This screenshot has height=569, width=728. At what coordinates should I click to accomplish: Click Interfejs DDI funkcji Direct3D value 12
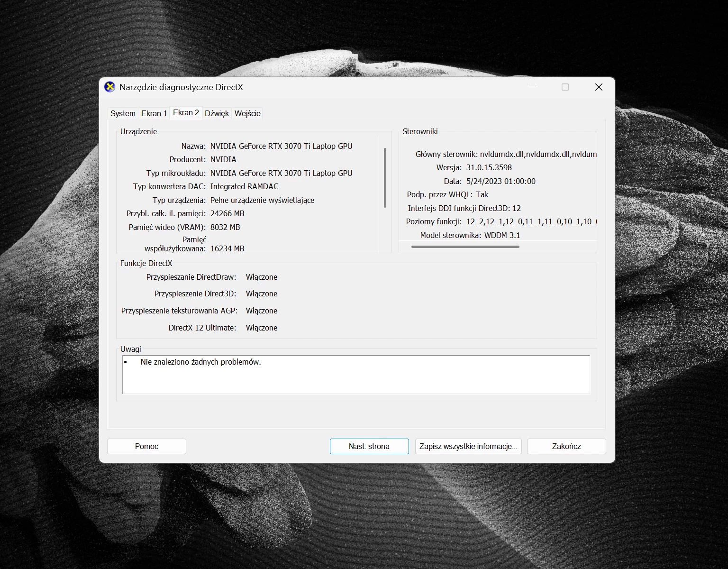tap(517, 208)
